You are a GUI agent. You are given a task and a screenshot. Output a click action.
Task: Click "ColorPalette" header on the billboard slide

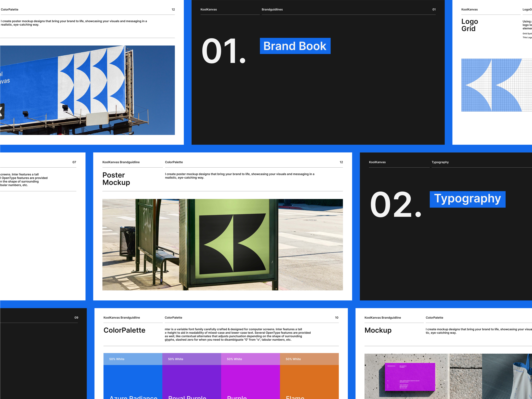[10, 10]
